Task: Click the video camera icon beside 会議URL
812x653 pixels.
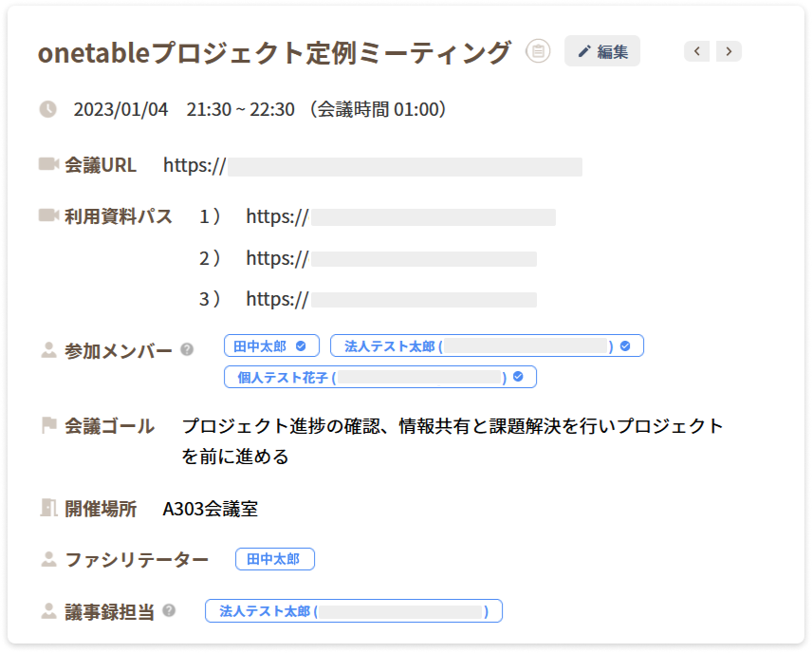Action: (x=48, y=165)
